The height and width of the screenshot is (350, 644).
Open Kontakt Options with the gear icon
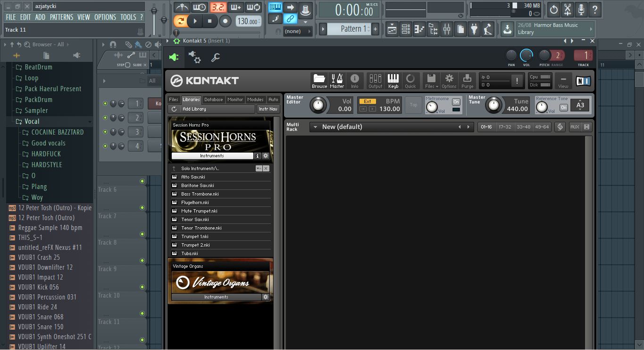449,80
